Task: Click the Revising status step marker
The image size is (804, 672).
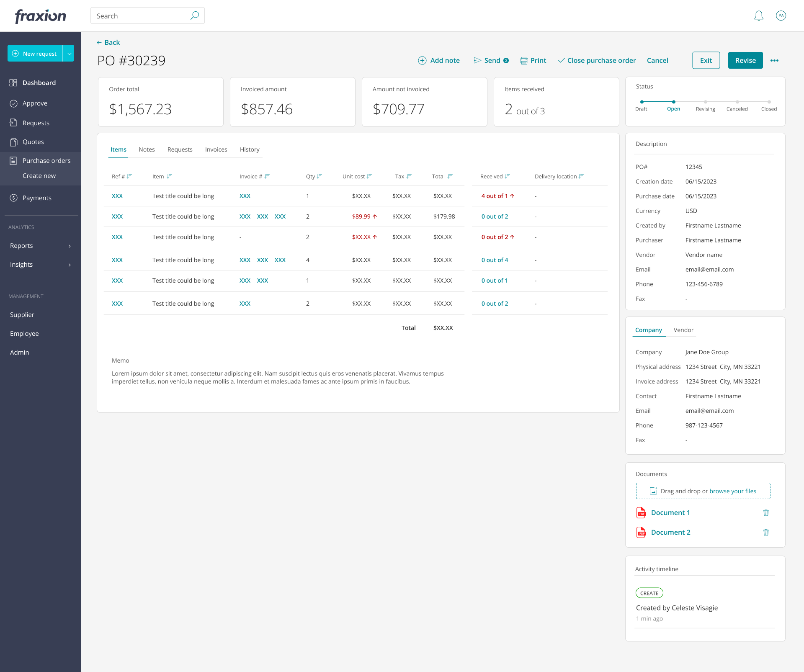Action: coord(705,102)
